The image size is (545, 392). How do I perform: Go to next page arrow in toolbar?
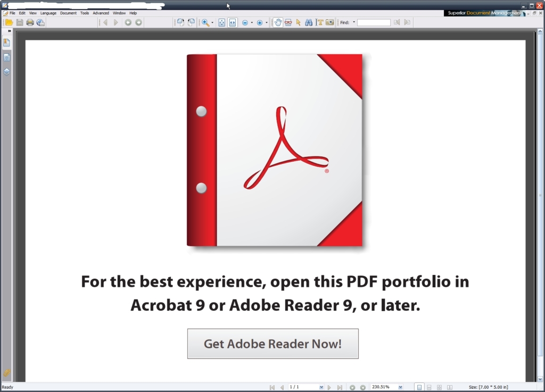pos(115,22)
